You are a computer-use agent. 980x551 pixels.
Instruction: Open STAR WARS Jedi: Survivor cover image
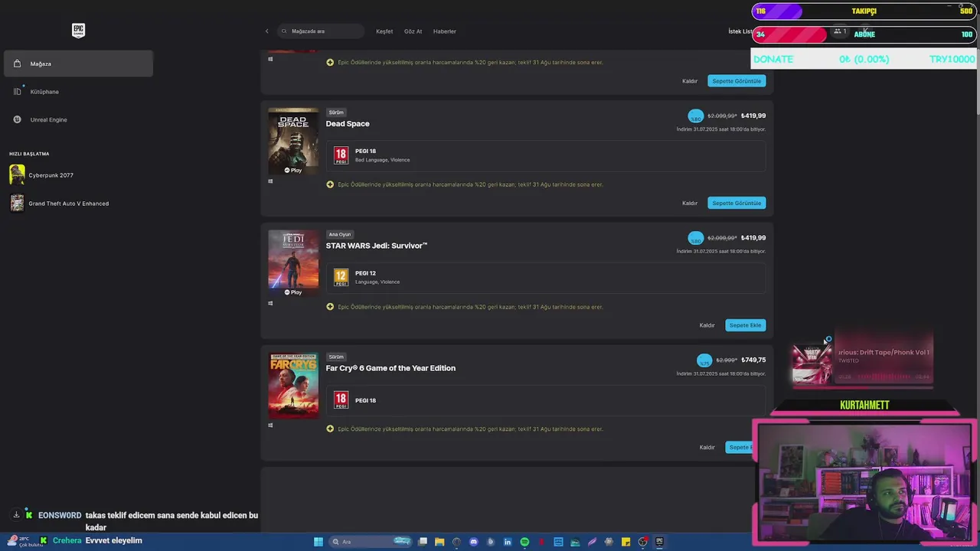click(x=293, y=263)
